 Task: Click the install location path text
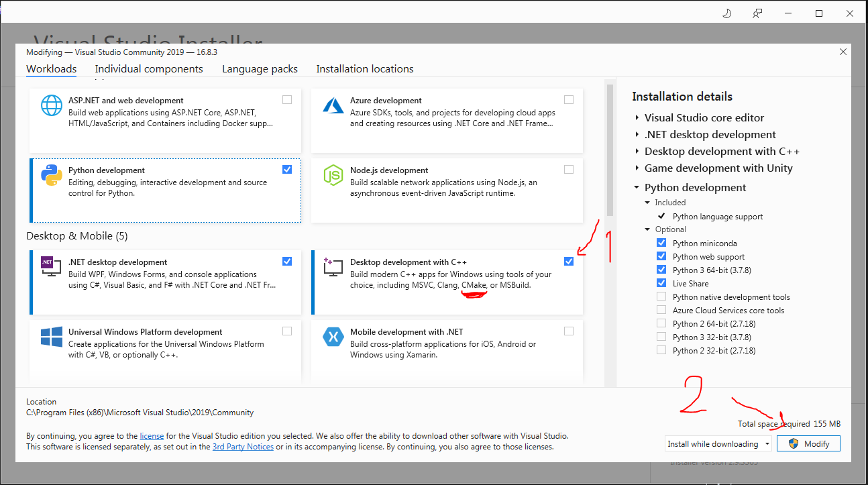pos(140,413)
